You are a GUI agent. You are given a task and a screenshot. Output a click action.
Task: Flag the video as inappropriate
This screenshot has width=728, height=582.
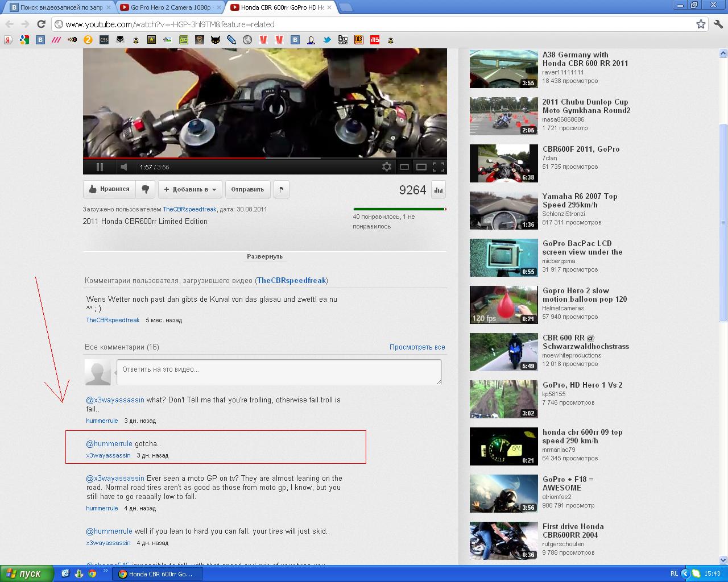coord(282,189)
